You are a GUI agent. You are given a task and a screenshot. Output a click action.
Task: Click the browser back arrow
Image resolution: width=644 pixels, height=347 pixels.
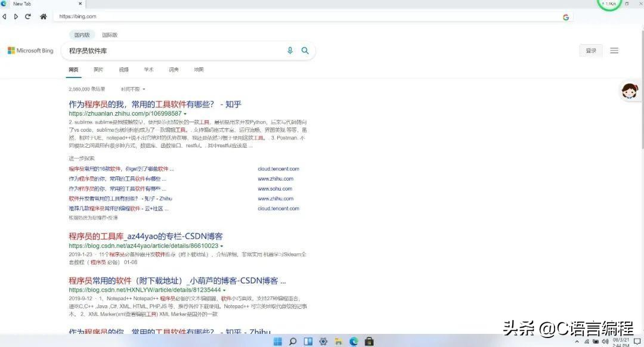[5, 17]
